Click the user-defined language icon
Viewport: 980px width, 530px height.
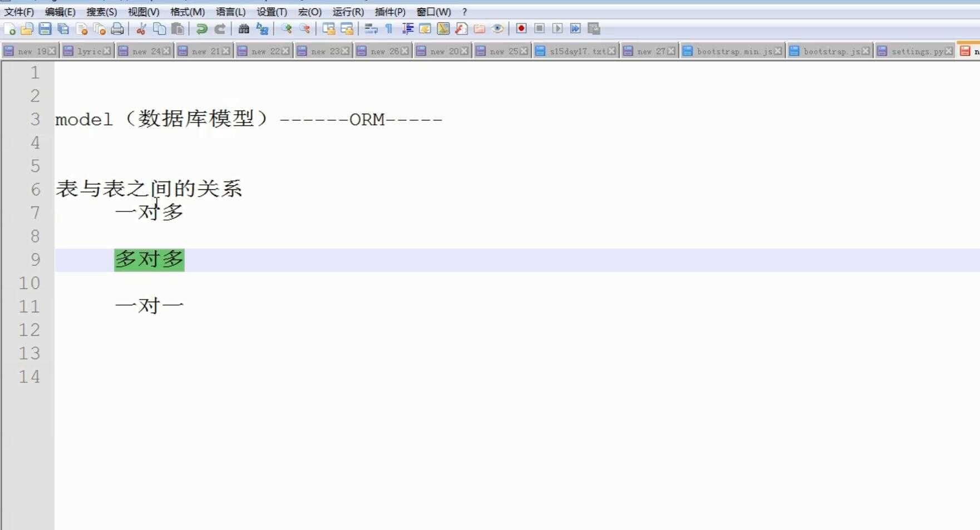425,29
